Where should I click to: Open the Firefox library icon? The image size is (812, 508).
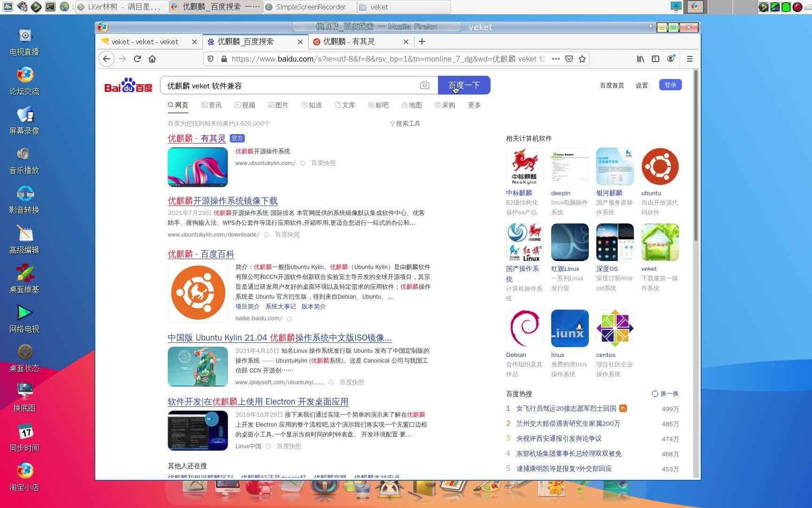tap(640, 59)
